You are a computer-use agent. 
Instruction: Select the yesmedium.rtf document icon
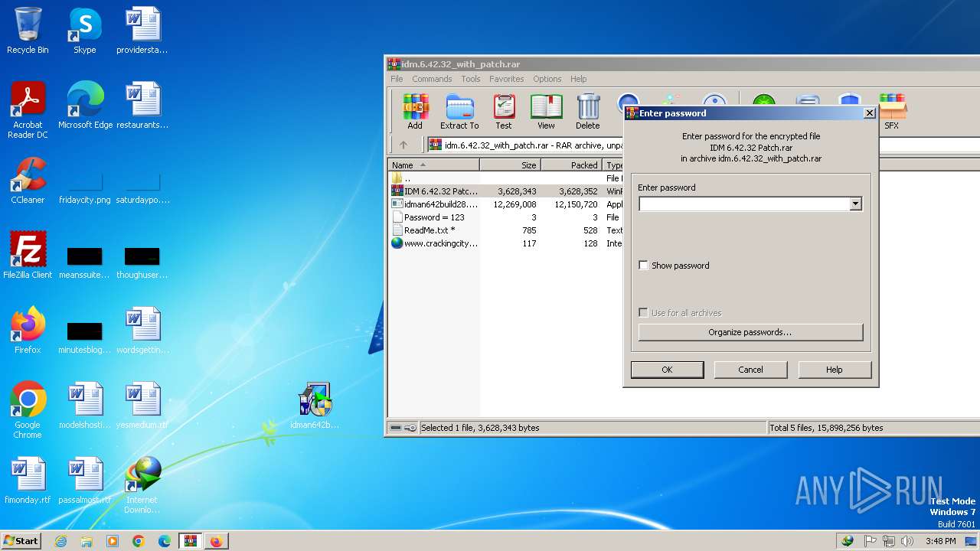pos(142,406)
